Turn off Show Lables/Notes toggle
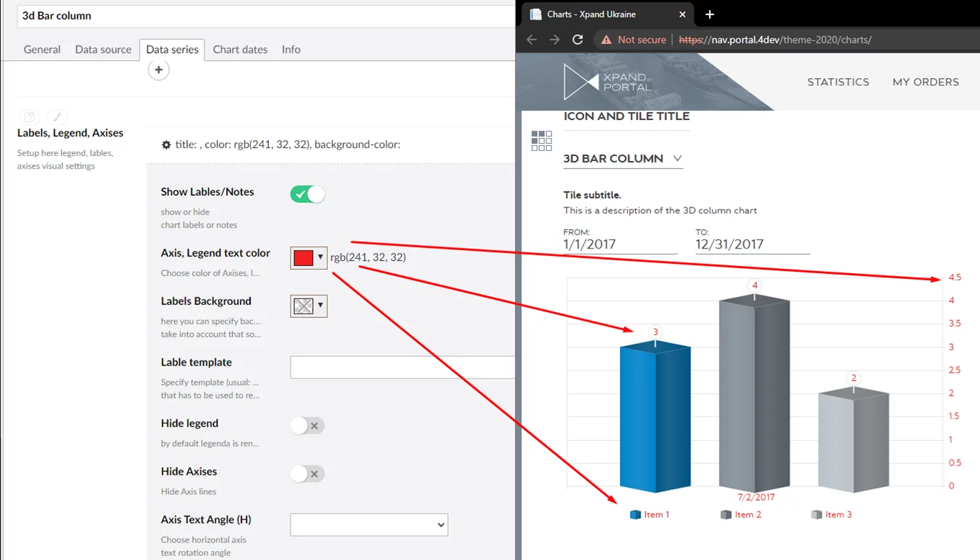 click(307, 194)
